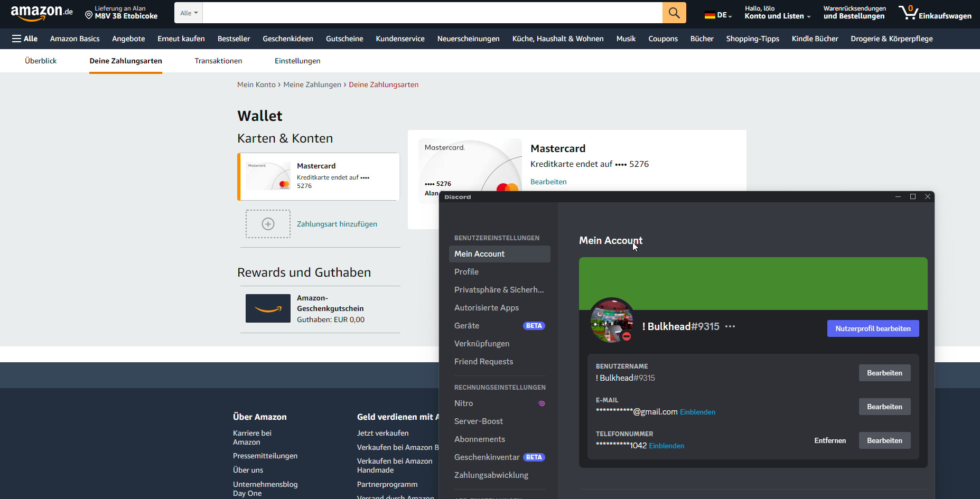This screenshot has width=980, height=499.
Task: Click the Amazon.de logo
Action: (42, 13)
